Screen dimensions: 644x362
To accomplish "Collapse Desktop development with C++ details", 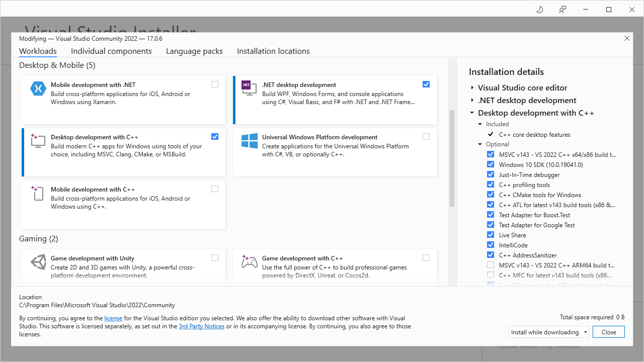I will pos(472,113).
